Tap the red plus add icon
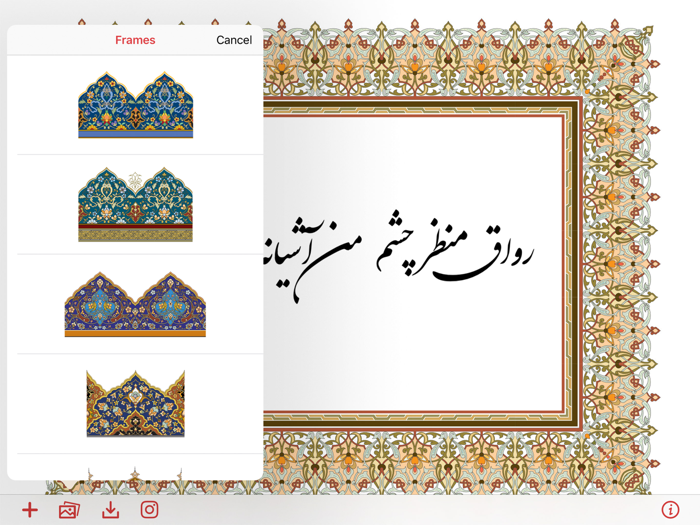This screenshot has width=700, height=525. [x=30, y=510]
